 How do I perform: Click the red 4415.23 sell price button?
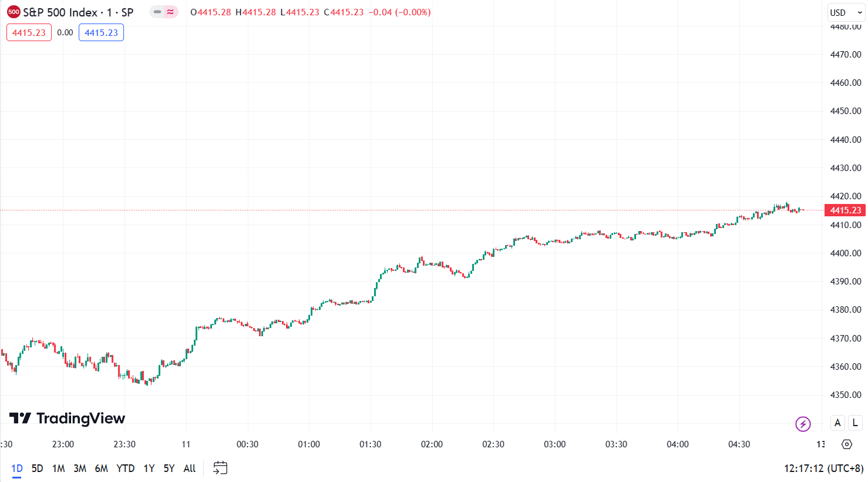(29, 33)
